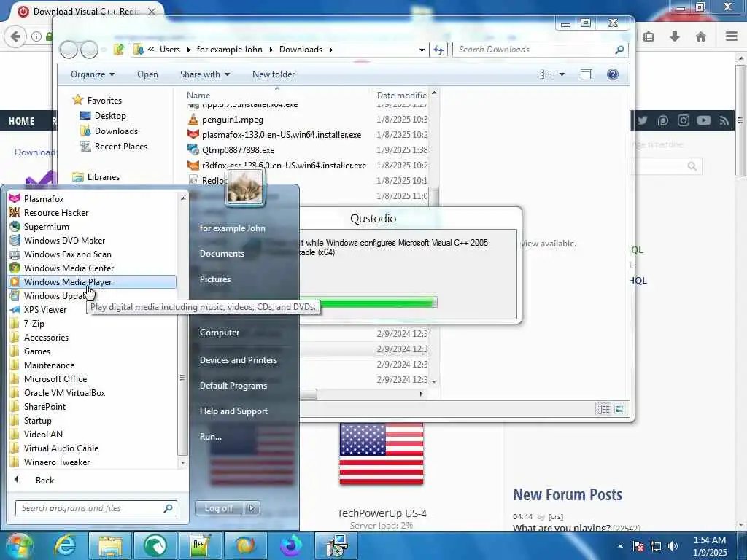The width and height of the screenshot is (747, 560).
Task: Select Users in the address breadcrumb
Action: point(170,50)
